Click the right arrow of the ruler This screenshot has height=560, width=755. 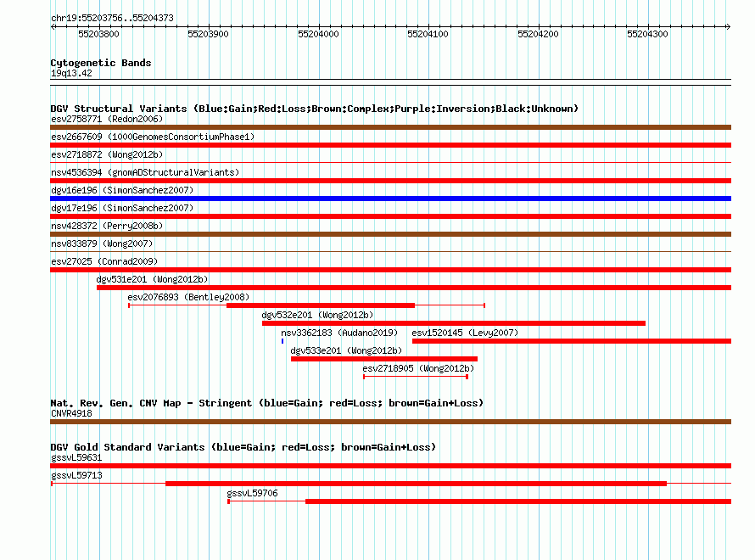point(728,27)
